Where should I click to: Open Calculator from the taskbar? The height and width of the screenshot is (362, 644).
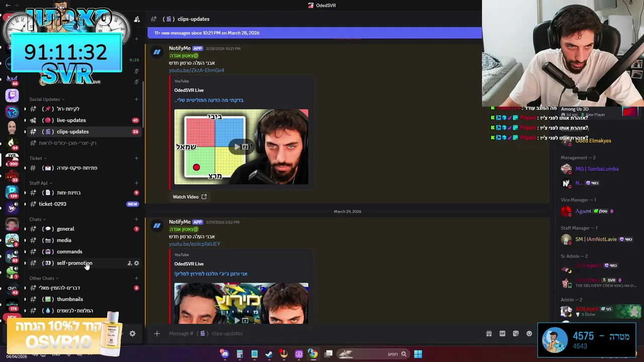[239, 354]
